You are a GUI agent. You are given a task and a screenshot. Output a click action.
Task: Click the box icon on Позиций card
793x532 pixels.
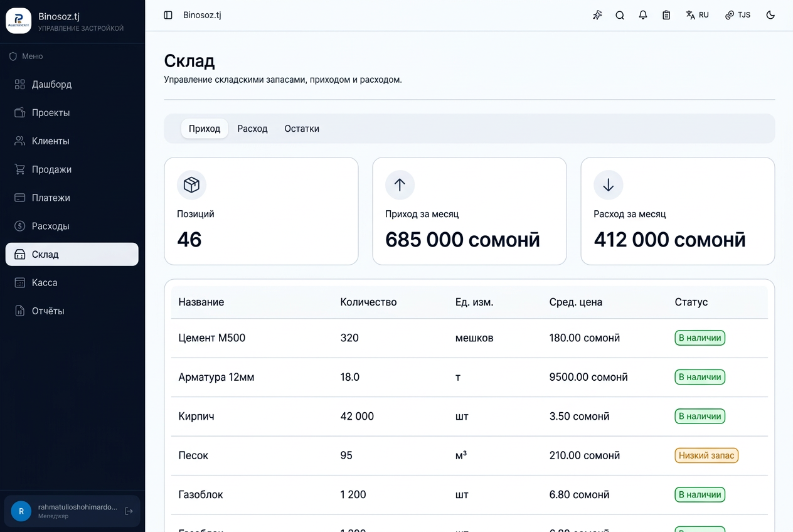coord(191,185)
